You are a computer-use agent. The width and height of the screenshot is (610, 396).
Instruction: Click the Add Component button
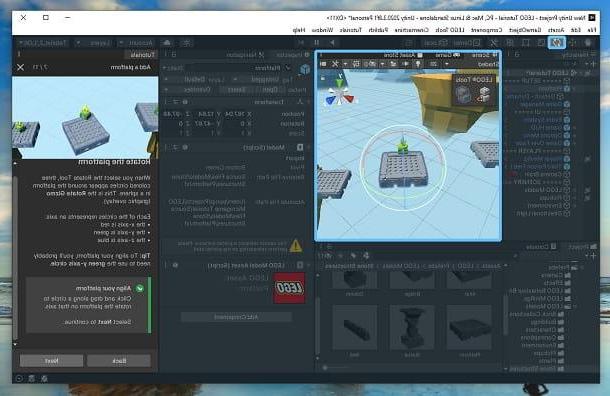(236, 317)
